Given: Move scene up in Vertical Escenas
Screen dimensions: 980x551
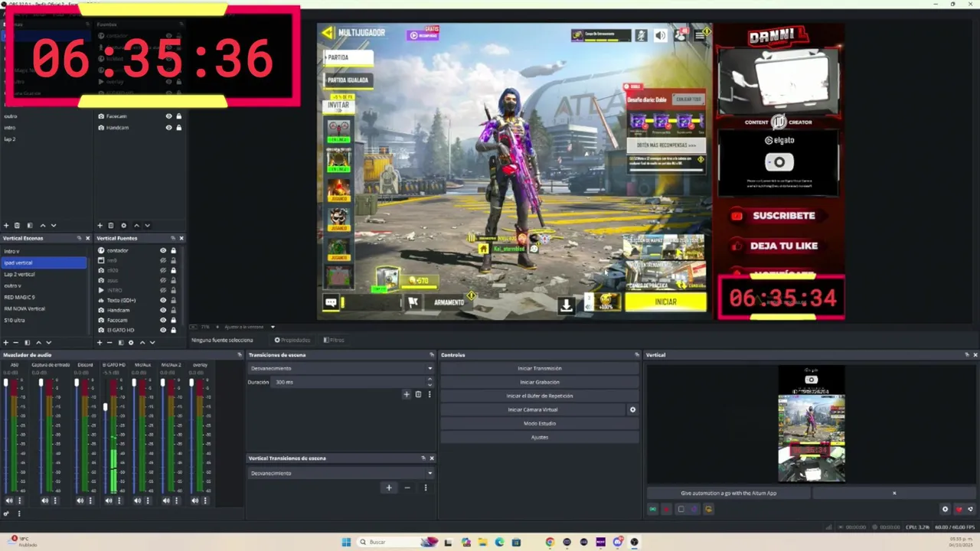Looking at the screenshot, I should click(38, 342).
